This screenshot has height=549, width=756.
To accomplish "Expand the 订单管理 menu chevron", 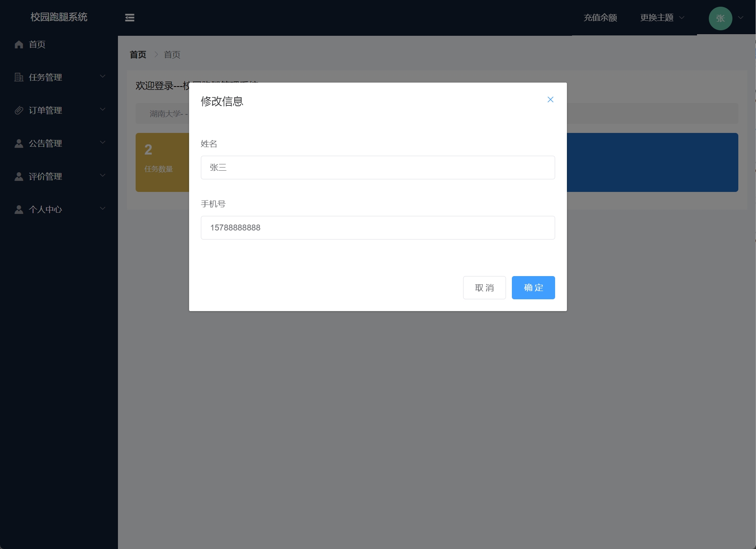I will [x=103, y=109].
